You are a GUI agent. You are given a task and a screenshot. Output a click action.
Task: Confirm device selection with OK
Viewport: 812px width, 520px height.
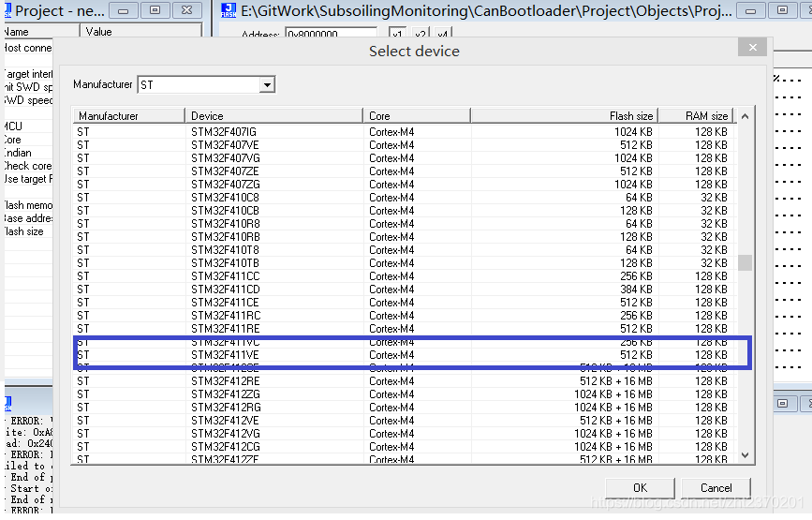(640, 488)
